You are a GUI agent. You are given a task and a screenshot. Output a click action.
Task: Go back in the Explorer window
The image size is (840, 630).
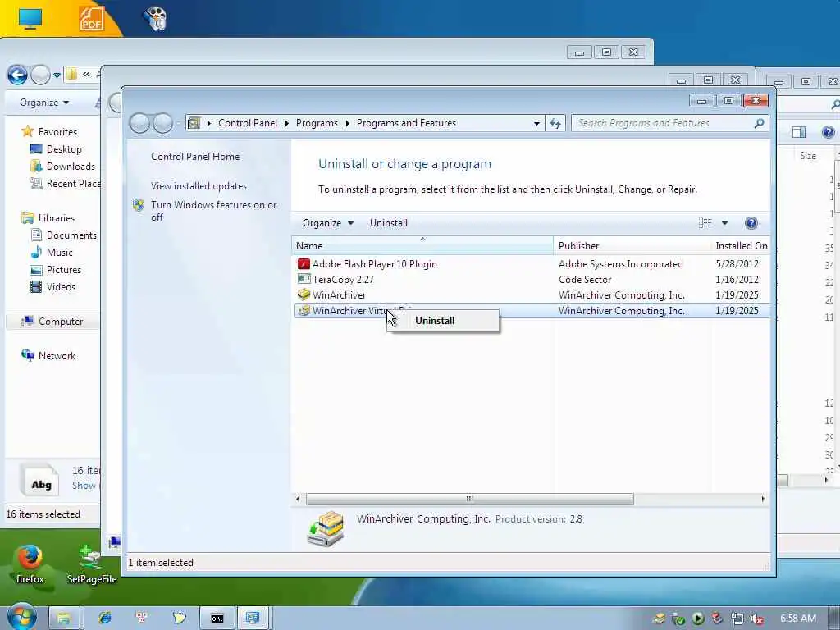click(x=17, y=75)
